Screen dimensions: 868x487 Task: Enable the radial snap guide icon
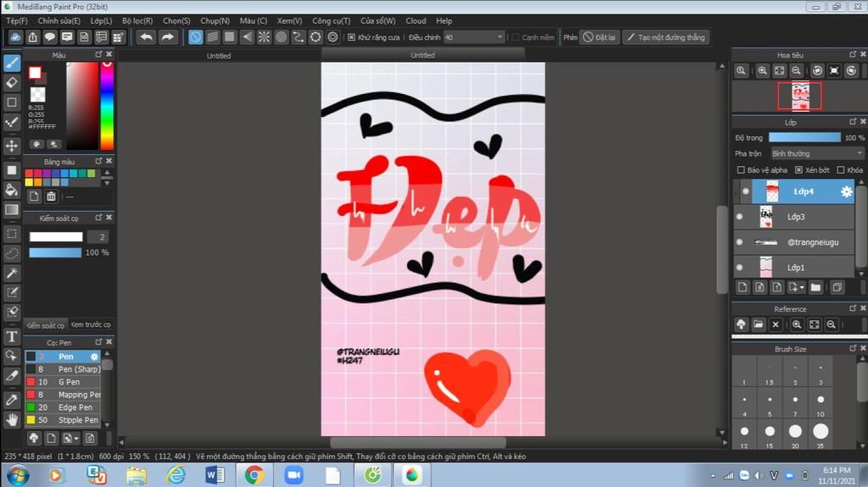pyautogui.click(x=264, y=37)
